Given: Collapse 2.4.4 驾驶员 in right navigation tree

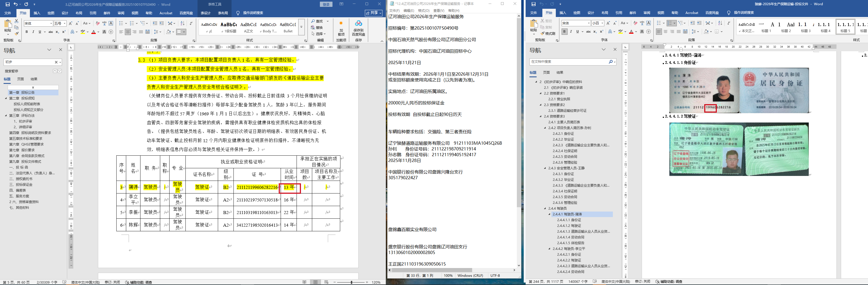Looking at the screenshot, I should click(x=545, y=208).
